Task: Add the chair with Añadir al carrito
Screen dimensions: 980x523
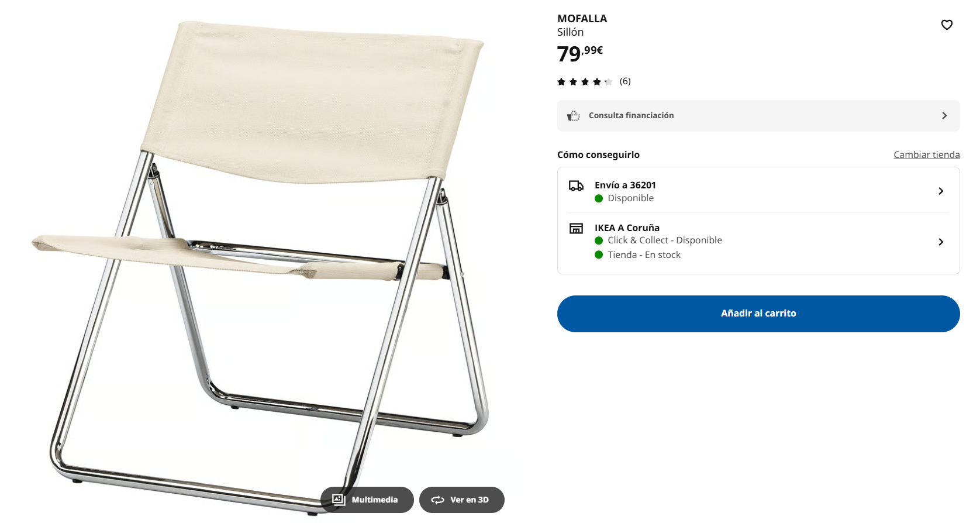Action: tap(758, 314)
